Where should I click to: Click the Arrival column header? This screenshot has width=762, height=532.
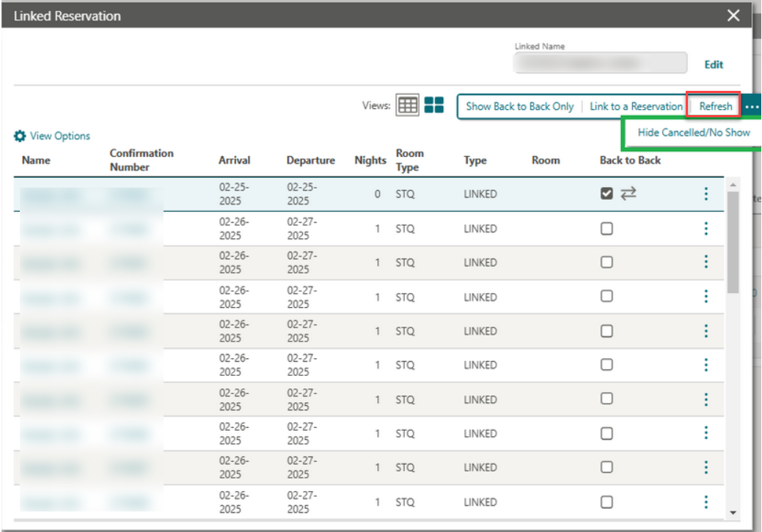(234, 160)
